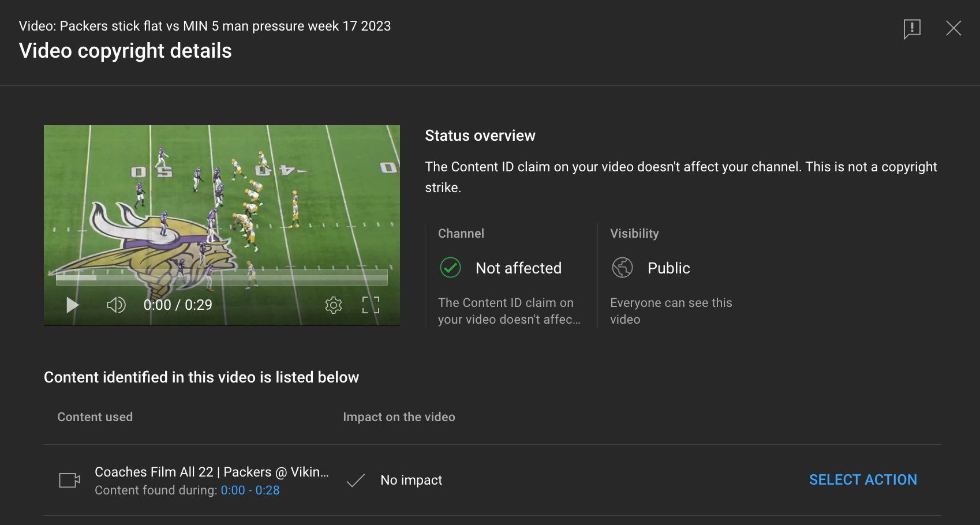Click the 'Impact on the video' column header
This screenshot has height=525, width=980.
[x=399, y=417]
